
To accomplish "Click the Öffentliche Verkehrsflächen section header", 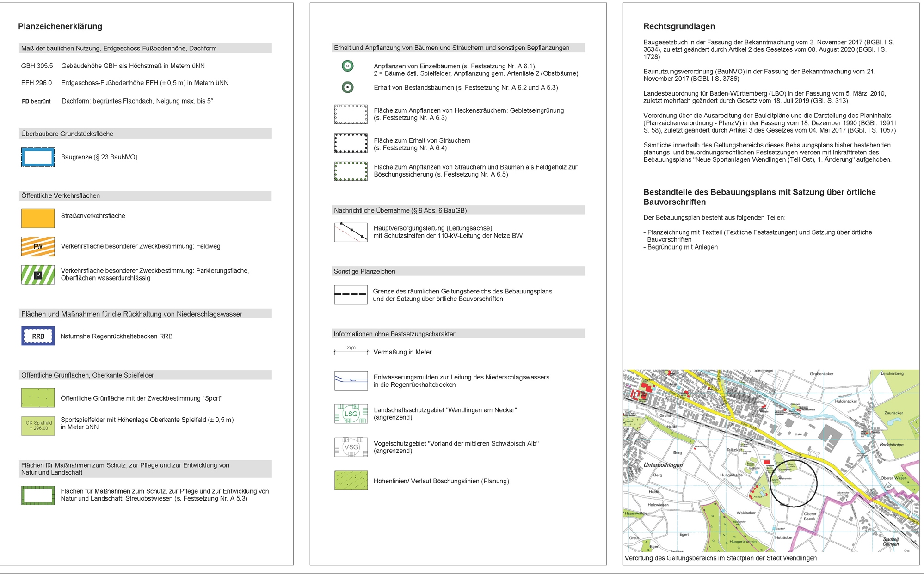I will (x=61, y=196).
